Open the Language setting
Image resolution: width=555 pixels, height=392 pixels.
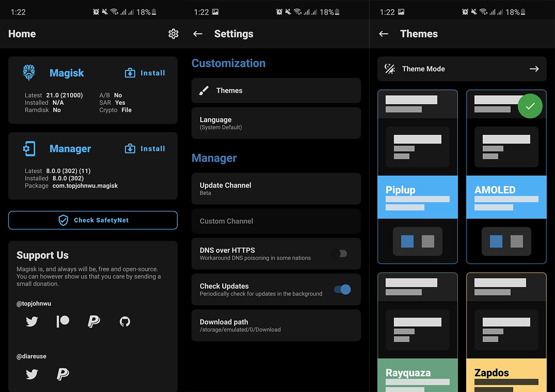click(x=276, y=123)
